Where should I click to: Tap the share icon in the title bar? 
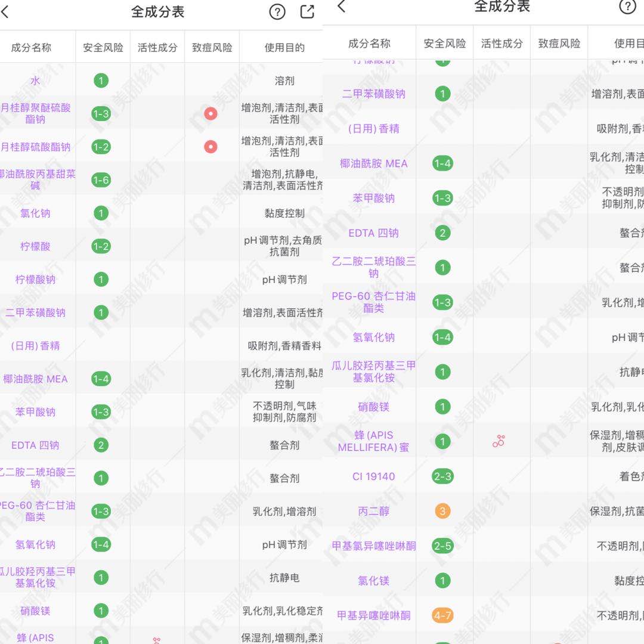pos(306,11)
